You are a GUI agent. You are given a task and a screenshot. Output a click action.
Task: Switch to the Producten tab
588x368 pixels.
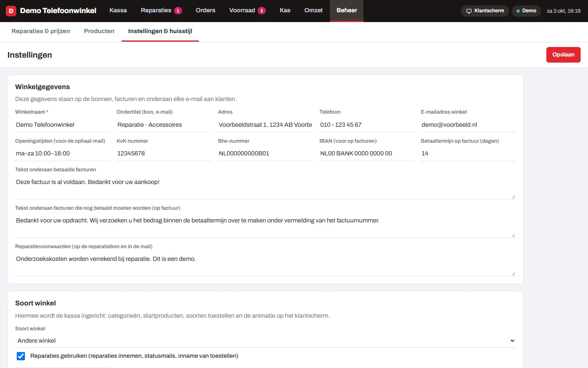click(x=99, y=31)
